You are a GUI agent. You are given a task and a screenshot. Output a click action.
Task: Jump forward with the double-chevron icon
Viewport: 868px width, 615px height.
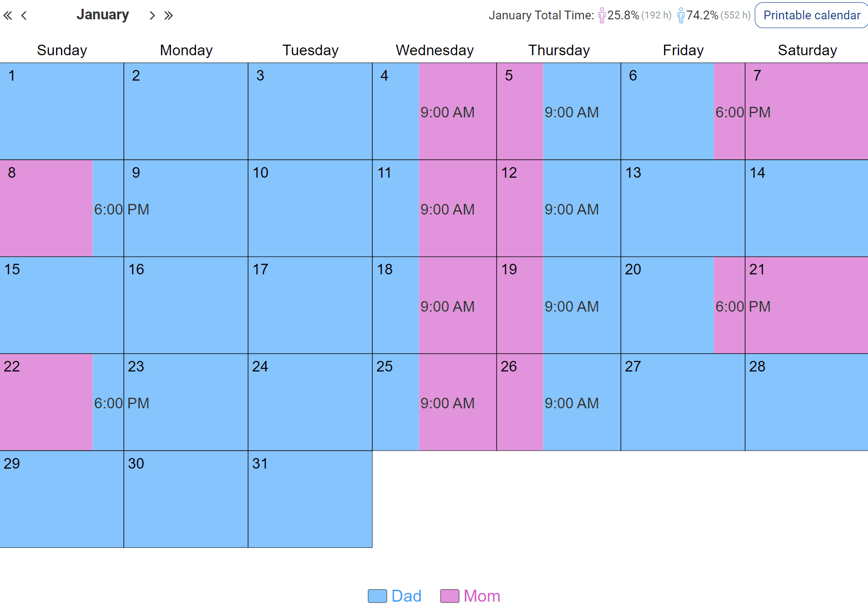[168, 16]
